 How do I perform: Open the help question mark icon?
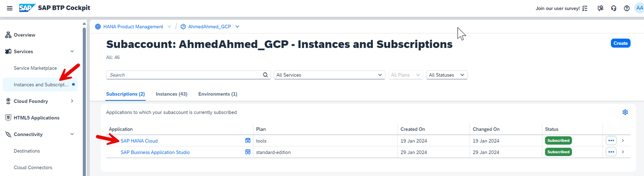627,8
